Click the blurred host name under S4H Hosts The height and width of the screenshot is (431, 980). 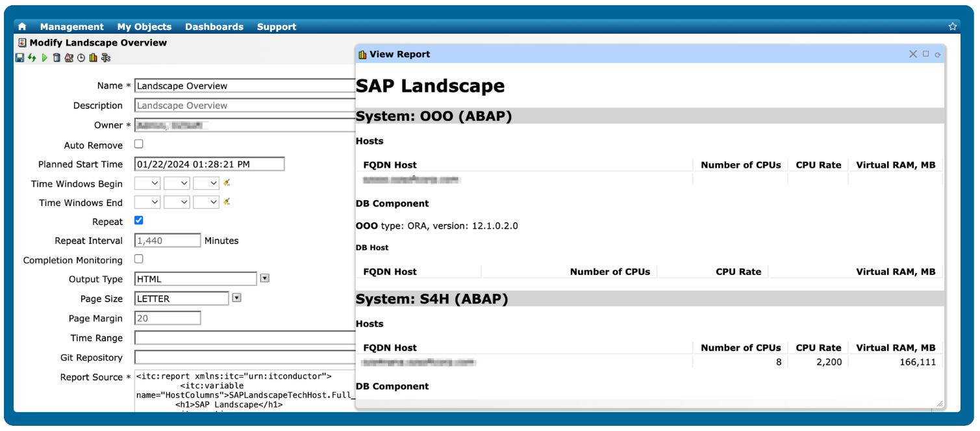(419, 361)
